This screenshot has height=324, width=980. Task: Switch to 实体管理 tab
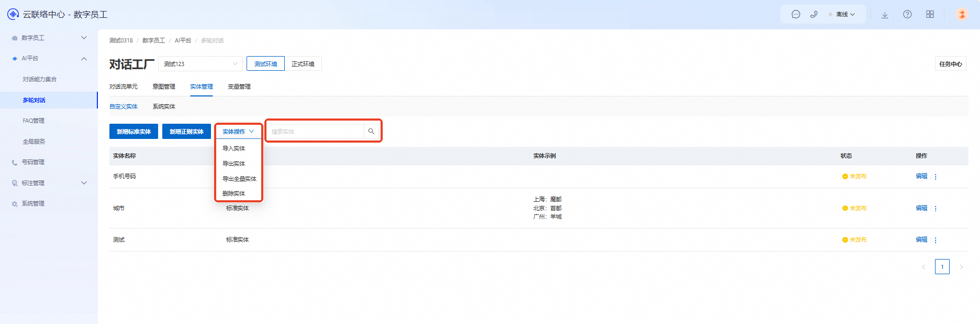(x=202, y=87)
